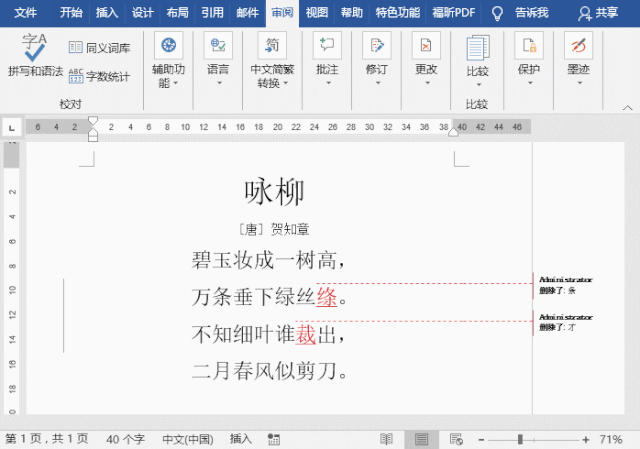Switch to the 设计 (Design) tab
This screenshot has height=449, width=640.
tap(142, 13)
